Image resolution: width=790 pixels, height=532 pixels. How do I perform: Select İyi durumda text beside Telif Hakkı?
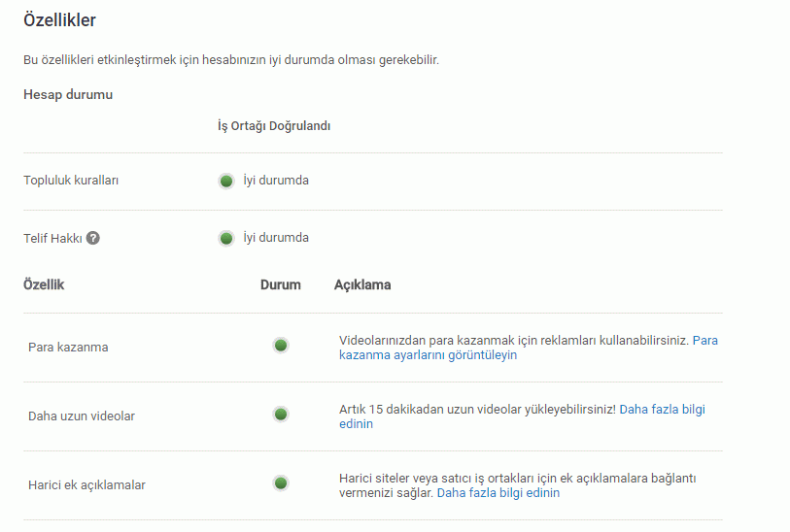pyautogui.click(x=276, y=238)
